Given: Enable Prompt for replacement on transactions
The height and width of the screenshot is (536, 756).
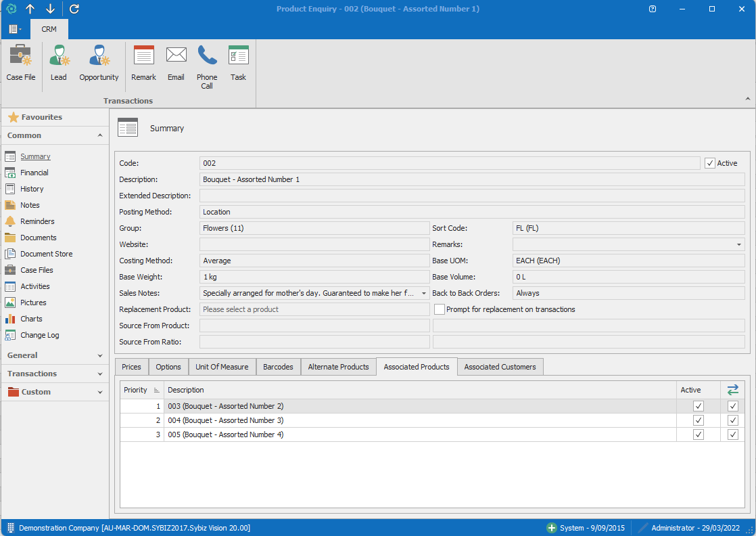Looking at the screenshot, I should [440, 309].
